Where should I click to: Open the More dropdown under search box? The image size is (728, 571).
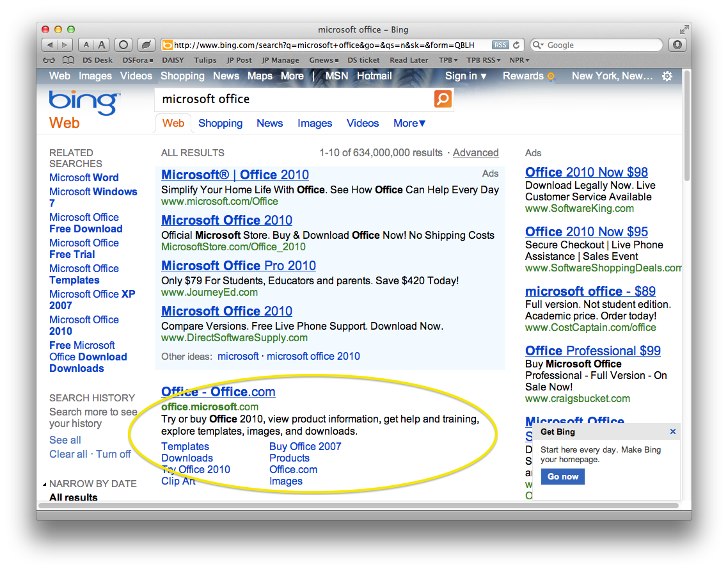point(409,124)
